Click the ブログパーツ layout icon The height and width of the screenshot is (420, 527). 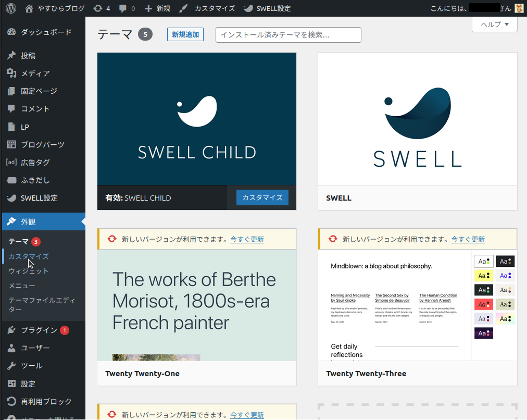11,144
